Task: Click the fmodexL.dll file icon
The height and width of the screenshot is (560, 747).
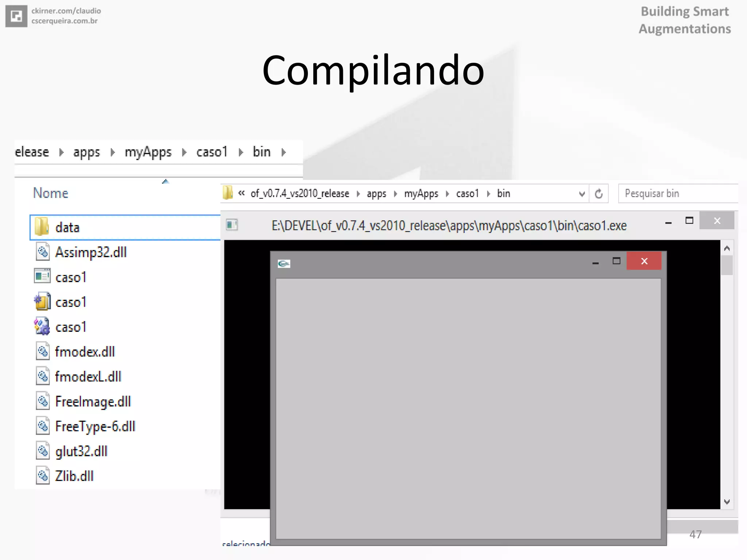Action: tap(43, 376)
